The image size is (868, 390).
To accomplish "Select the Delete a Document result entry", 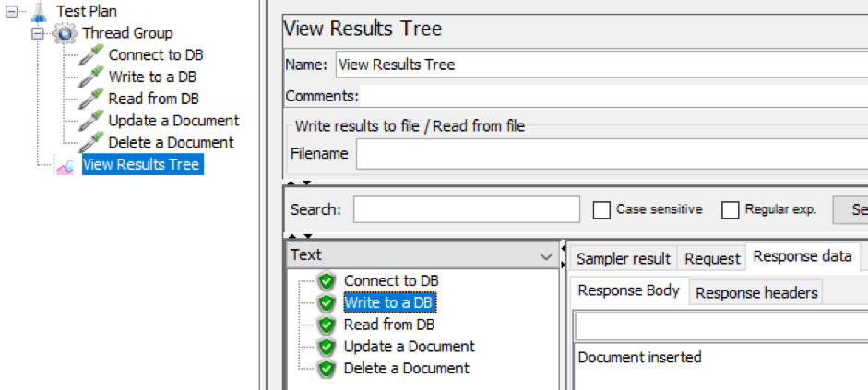I will pos(406,369).
